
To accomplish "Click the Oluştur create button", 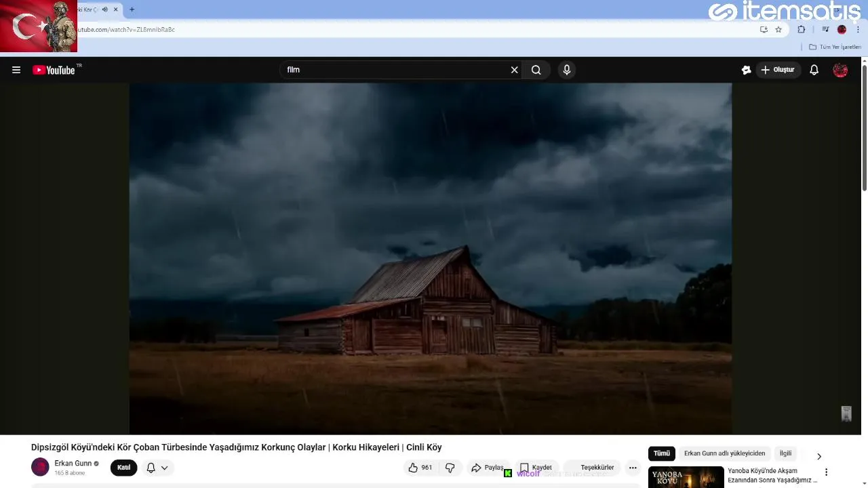I will tap(778, 70).
